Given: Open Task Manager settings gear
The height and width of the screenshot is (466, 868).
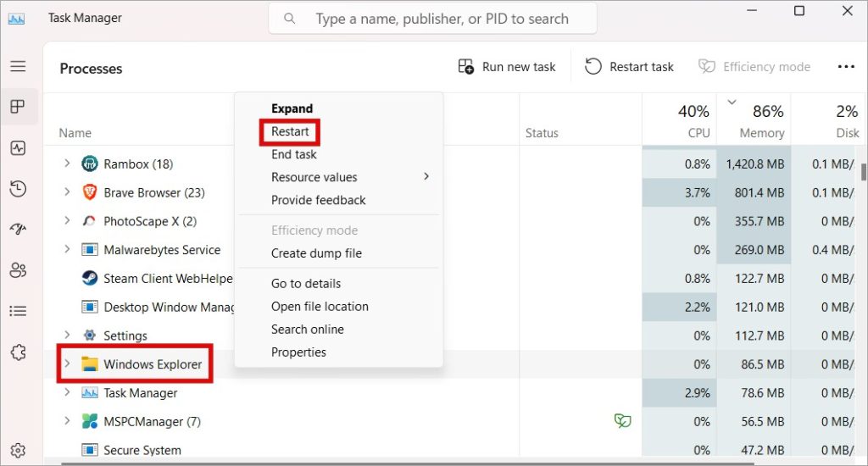Looking at the screenshot, I should pos(18,451).
